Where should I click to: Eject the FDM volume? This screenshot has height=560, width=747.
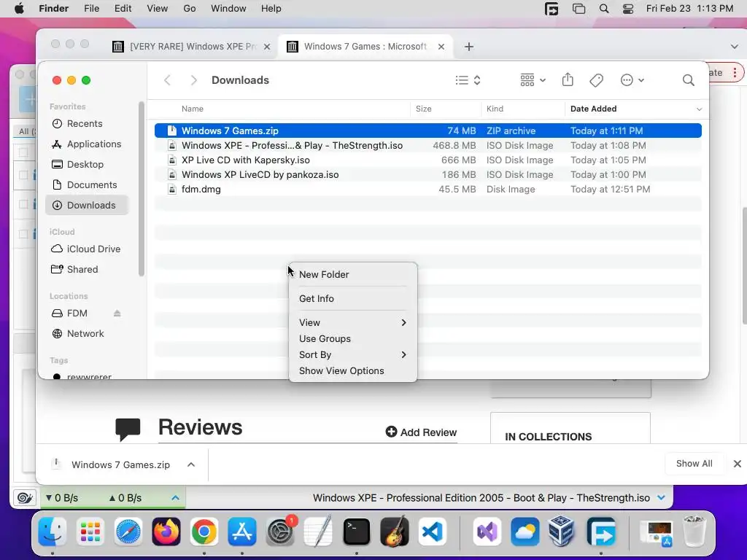click(x=117, y=314)
